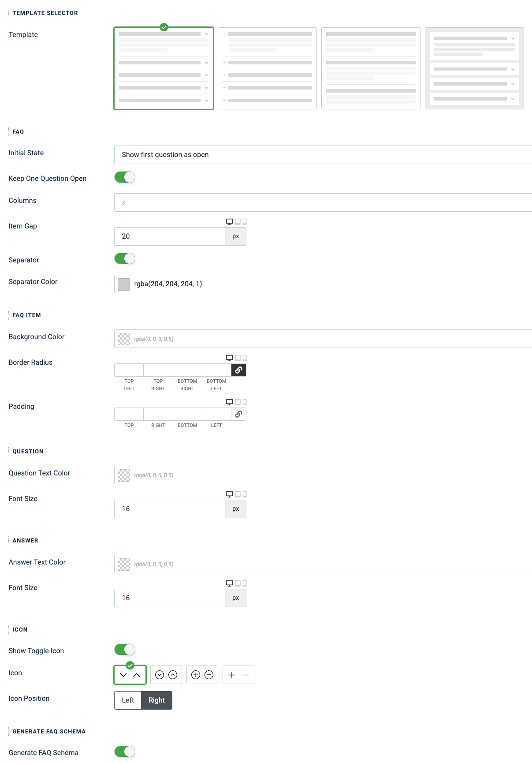This screenshot has width=532, height=763.
Task: Click the Border Radius Bottom Right field
Action: click(187, 370)
